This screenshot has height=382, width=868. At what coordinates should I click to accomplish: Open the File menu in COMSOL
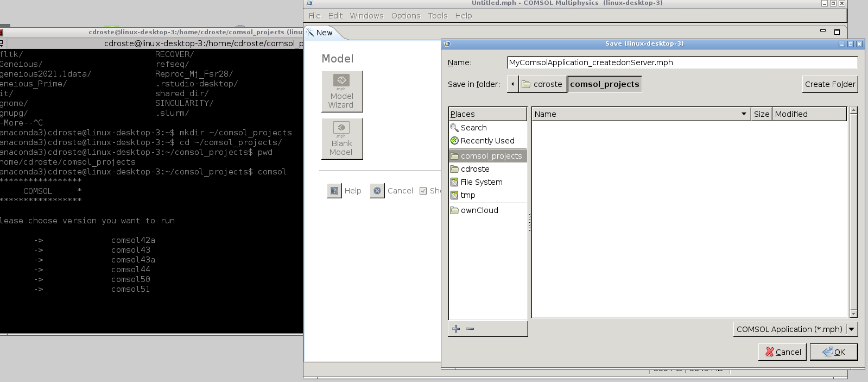click(x=315, y=16)
